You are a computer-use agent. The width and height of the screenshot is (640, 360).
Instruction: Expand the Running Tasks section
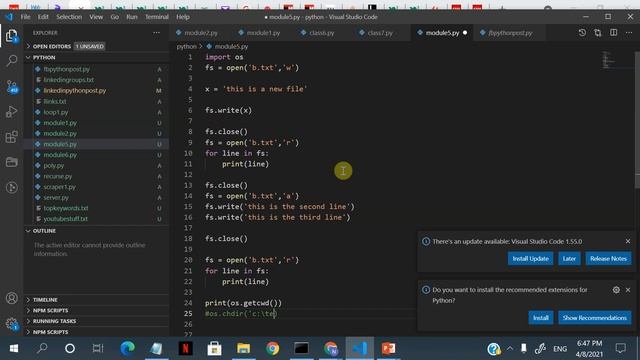pyautogui.click(x=96, y=321)
